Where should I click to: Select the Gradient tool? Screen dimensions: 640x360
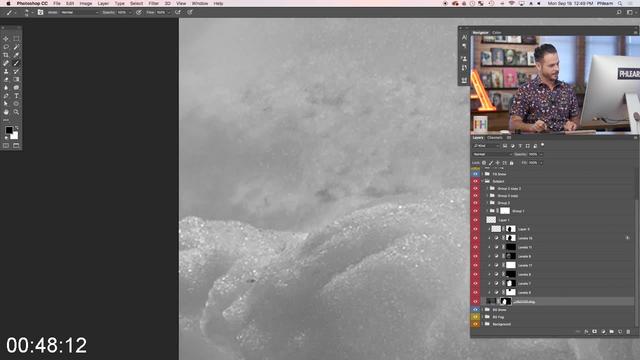[x=16, y=79]
